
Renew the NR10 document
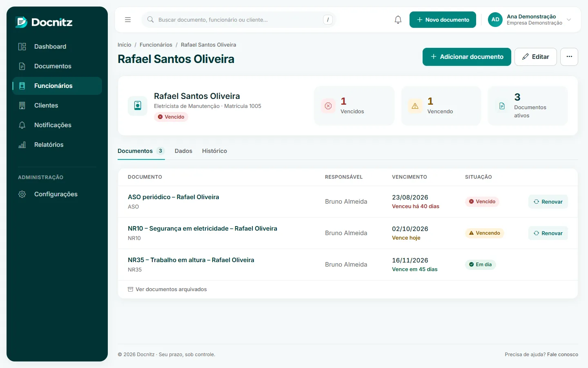click(x=548, y=233)
